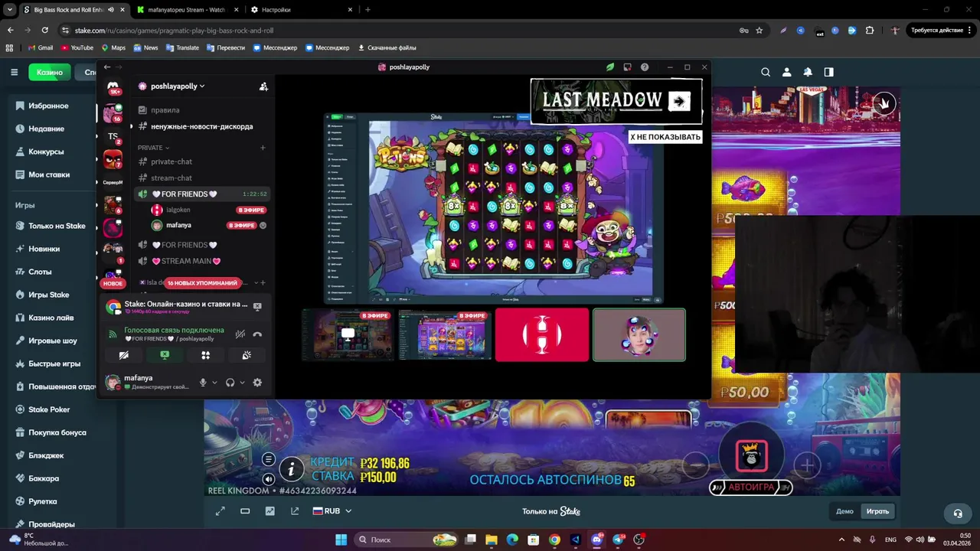
Task: Open the LAST MEADOW banner arrow
Action: click(679, 101)
